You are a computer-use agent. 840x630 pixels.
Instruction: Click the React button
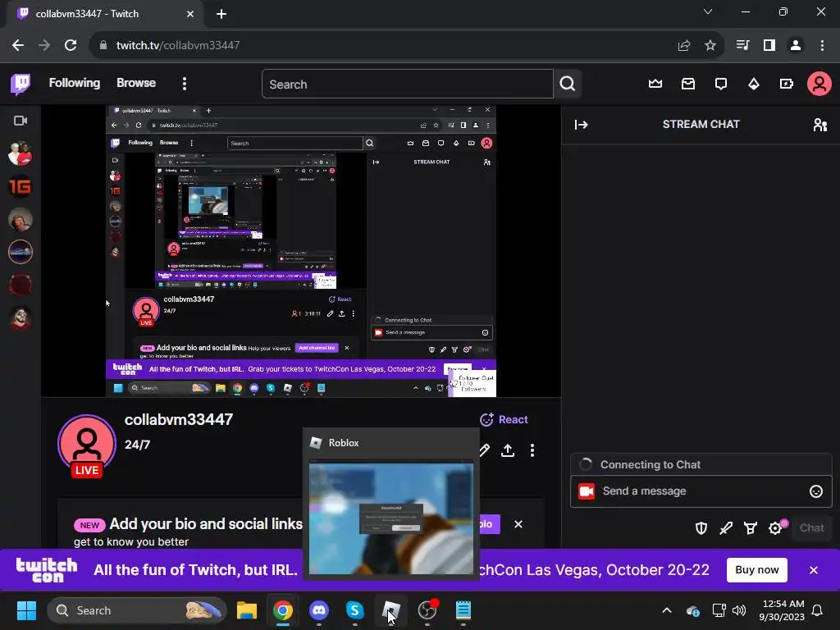(504, 419)
